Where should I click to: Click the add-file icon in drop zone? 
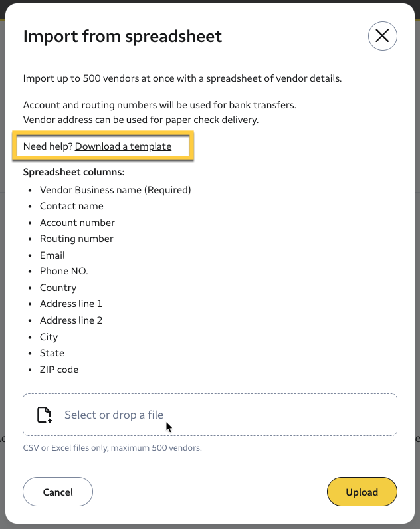pyautogui.click(x=44, y=415)
